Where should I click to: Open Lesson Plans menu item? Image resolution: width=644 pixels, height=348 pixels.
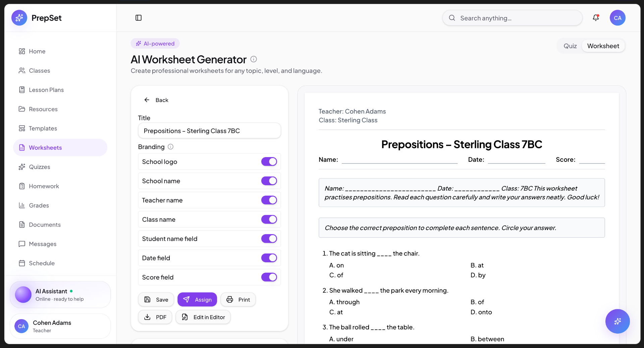[60, 90]
